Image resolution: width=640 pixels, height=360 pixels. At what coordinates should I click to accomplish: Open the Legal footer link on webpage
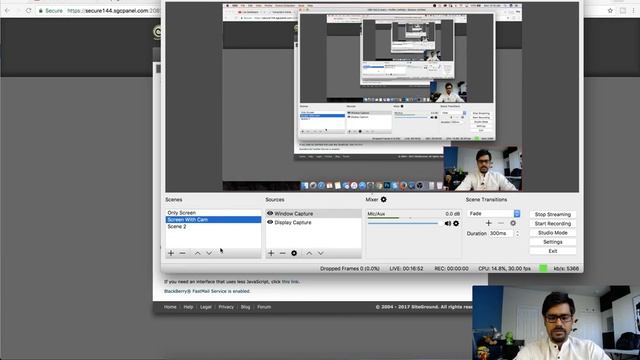click(x=206, y=307)
